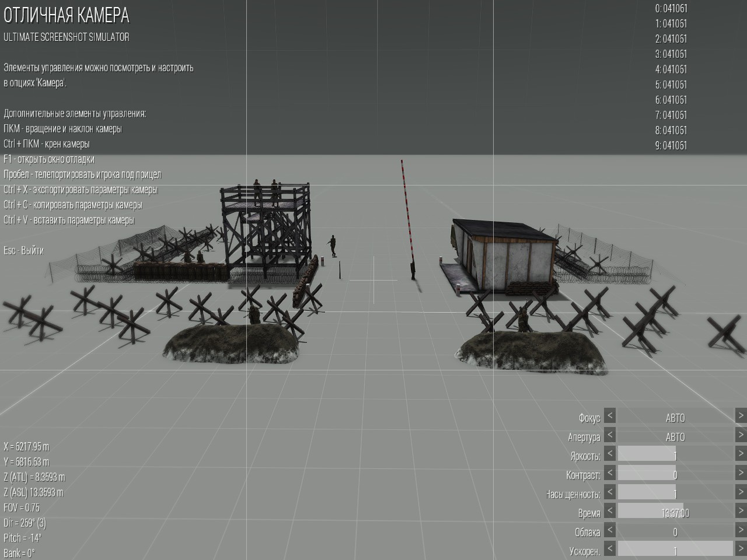Click the Облака slider bar
The image size is (747, 560).
(x=675, y=530)
